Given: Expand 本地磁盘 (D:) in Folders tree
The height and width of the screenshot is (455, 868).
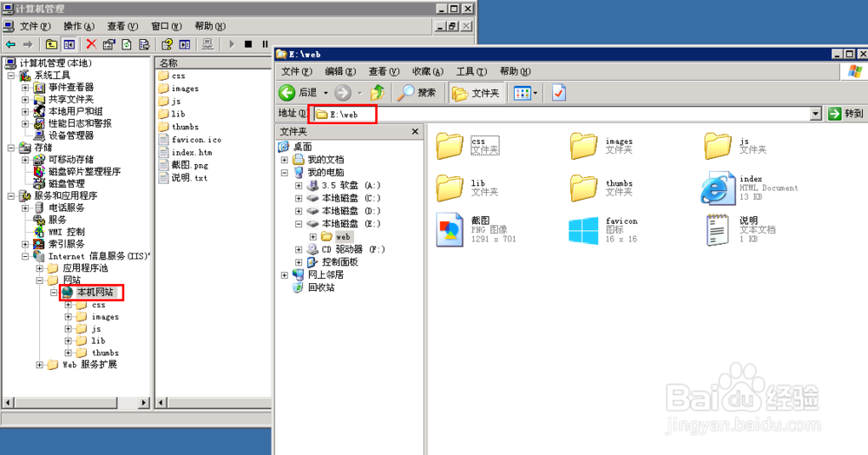Looking at the screenshot, I should click(299, 211).
